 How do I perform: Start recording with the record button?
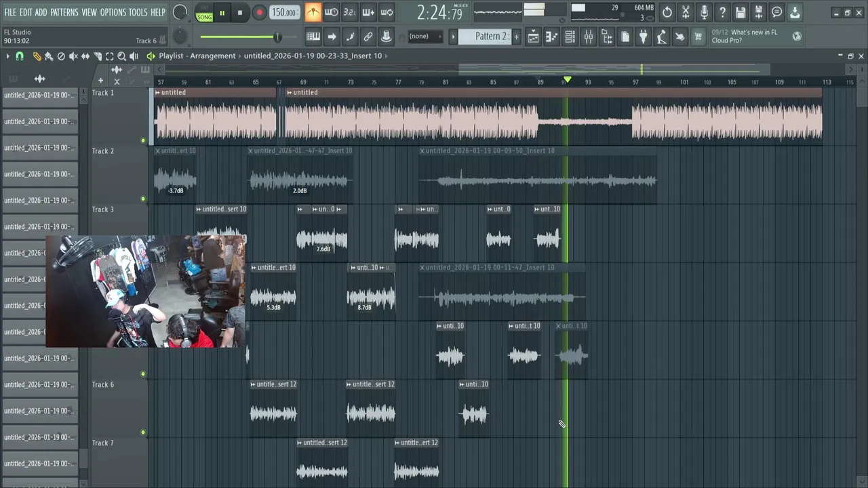click(259, 13)
